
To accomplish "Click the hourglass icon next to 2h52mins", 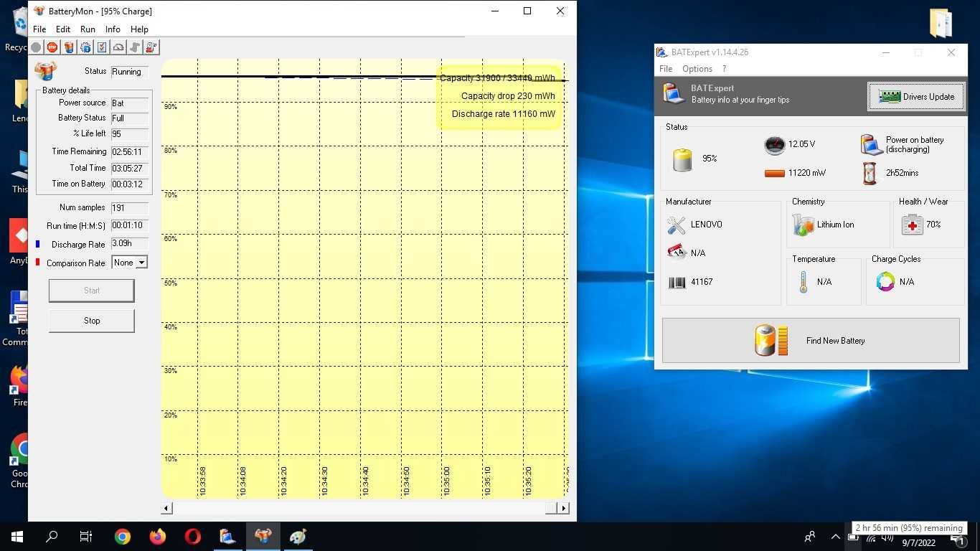I will pyautogui.click(x=870, y=173).
